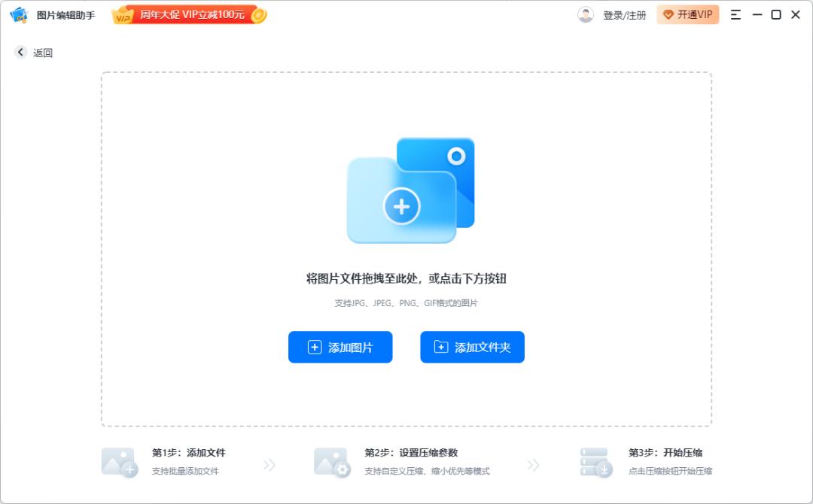This screenshot has height=504, width=813.
Task: Click the plus-image icon inside 添加图片 button
Action: [313, 347]
